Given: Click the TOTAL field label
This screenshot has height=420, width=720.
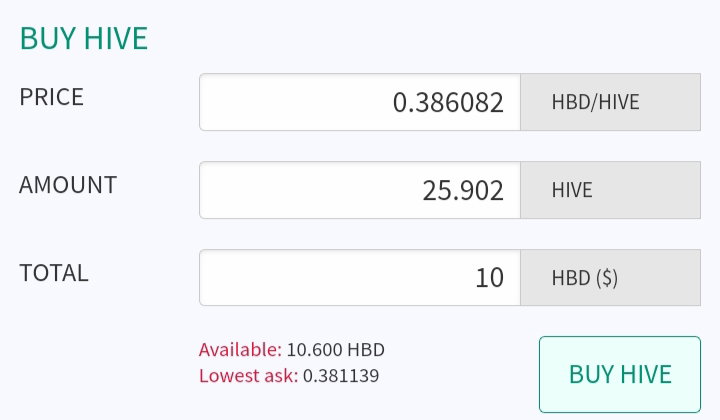Looking at the screenshot, I should pyautogui.click(x=54, y=273).
